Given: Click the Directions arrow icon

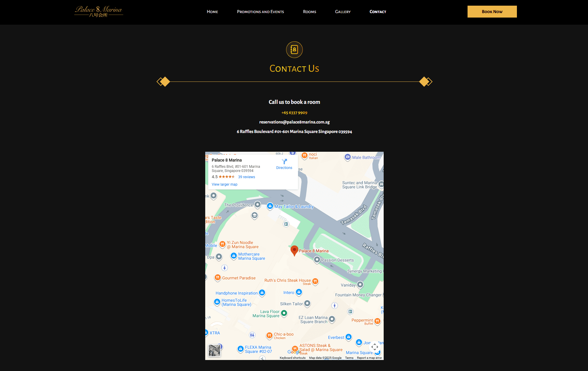Looking at the screenshot, I should click(x=284, y=162).
